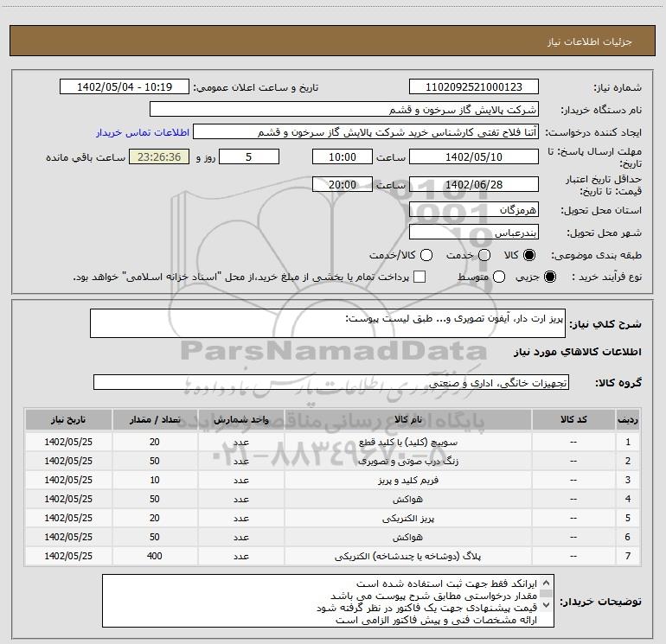Click the buyer notes scroll down arrow
The image size is (666, 644).
tap(547, 604)
